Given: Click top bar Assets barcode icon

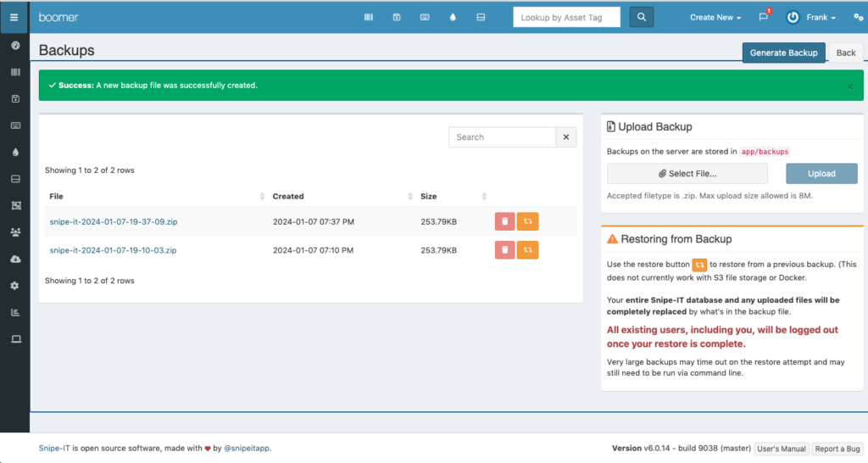Looking at the screenshot, I should coord(369,17).
